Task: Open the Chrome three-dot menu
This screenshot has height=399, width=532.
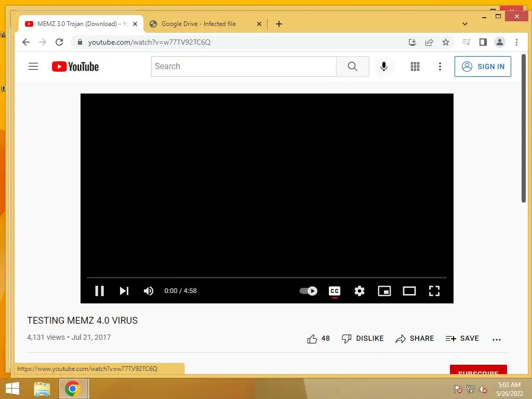Action: click(516, 42)
